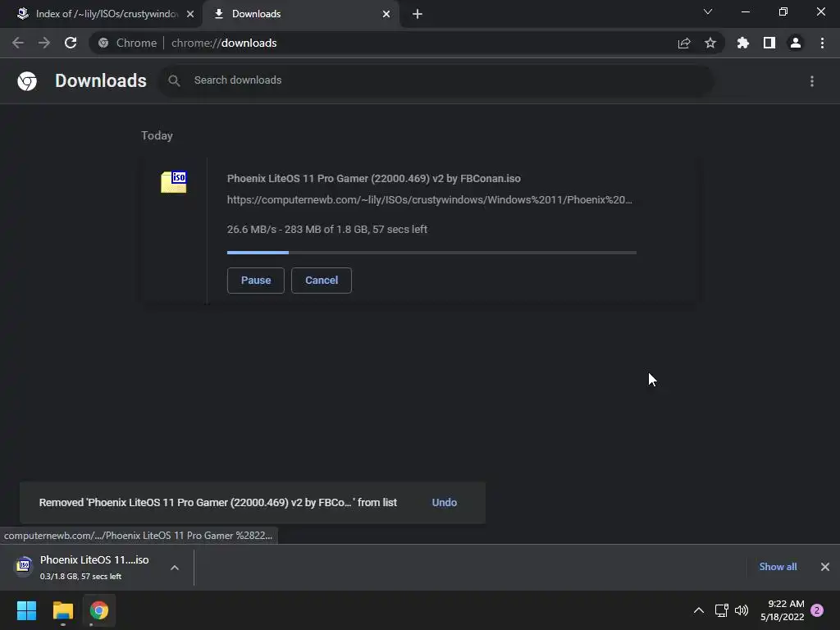Click the site info icon in address bar
Viewport: 840px width, 630px height.
tap(103, 43)
